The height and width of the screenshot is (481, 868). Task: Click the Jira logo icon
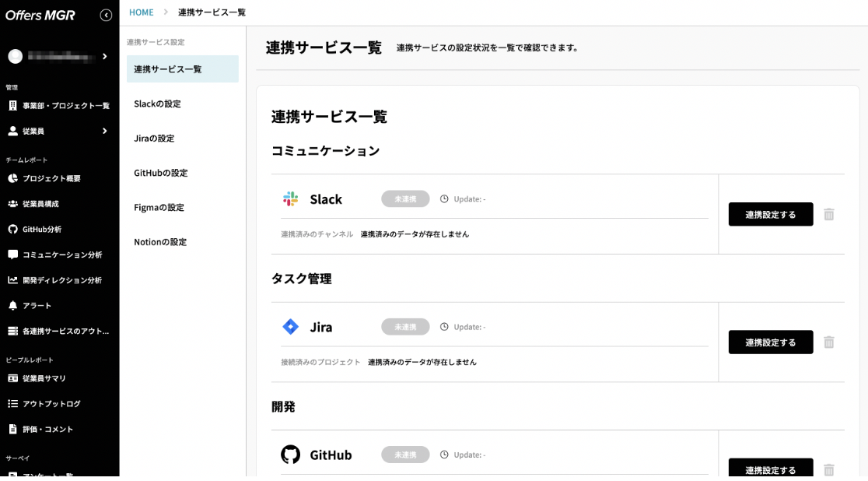point(291,327)
